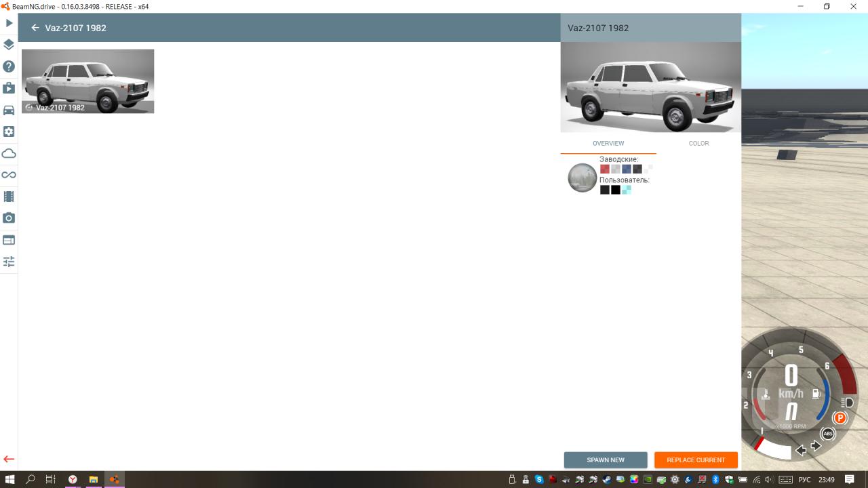Switch to the COLOR tab
The width and height of the screenshot is (868, 488).
coord(698,144)
